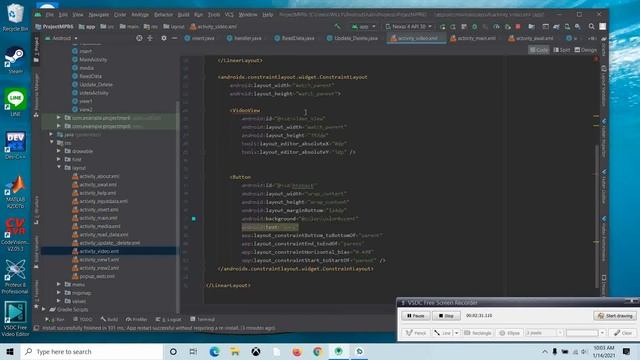
Task: Switch to the activity_main.xml editor tab
Action: [473, 38]
